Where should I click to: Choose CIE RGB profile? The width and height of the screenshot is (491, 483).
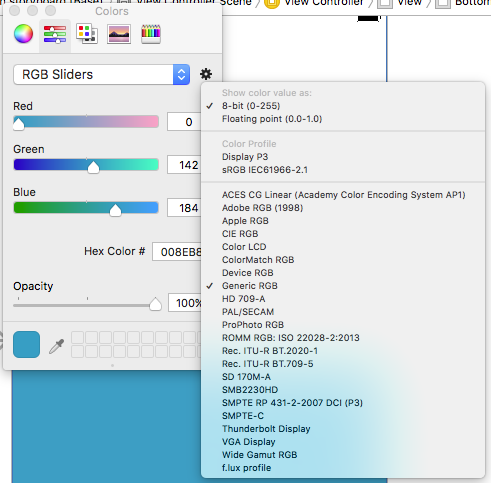(x=343, y=234)
